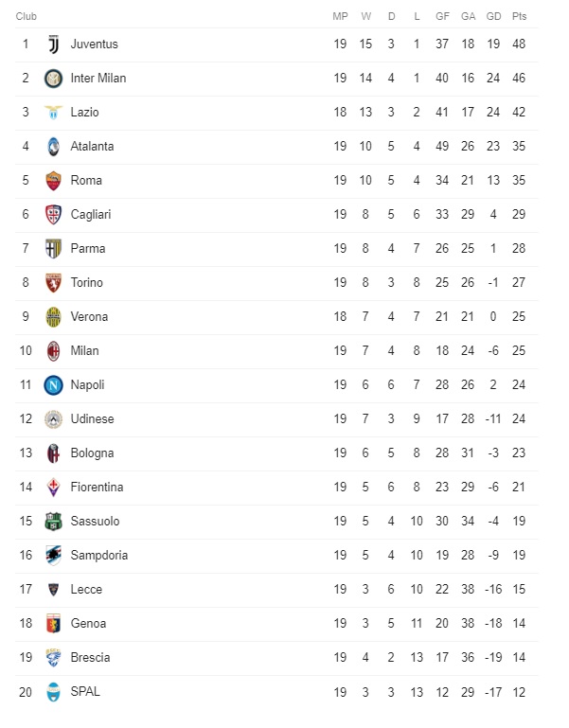The width and height of the screenshot is (569, 728).
Task: Click the Verona team name
Action: [x=89, y=316]
